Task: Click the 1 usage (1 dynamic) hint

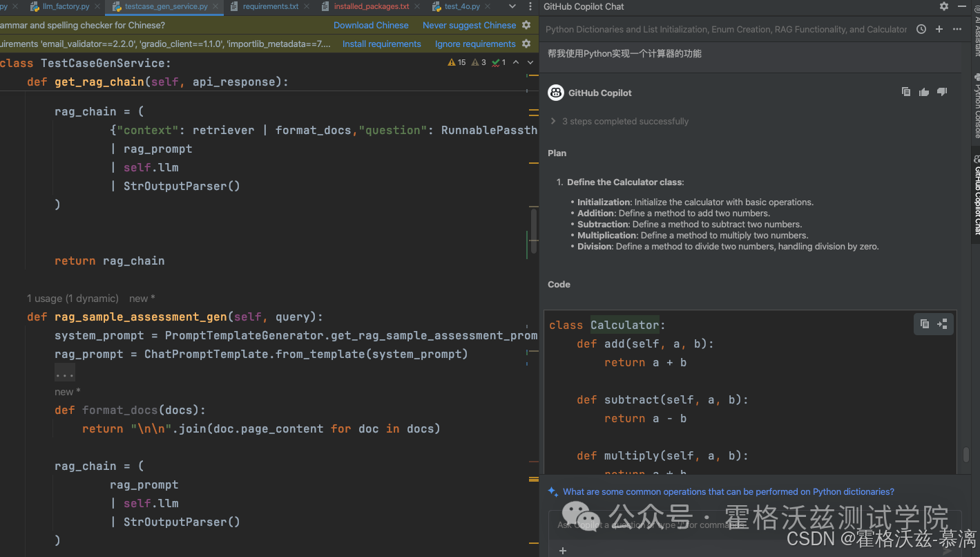Action: [73, 299]
